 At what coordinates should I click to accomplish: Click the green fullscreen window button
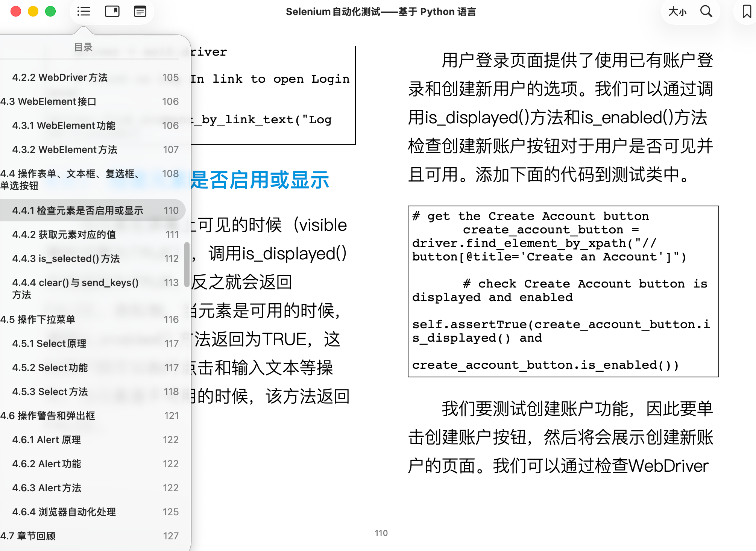50,12
